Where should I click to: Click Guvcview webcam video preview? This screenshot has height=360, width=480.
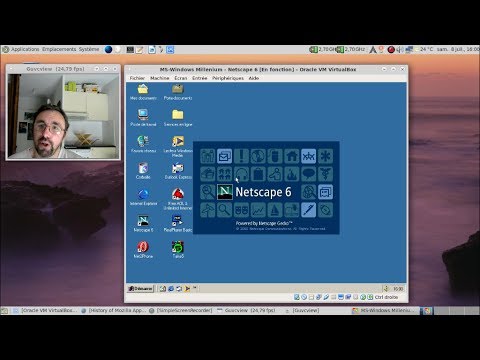click(63, 116)
